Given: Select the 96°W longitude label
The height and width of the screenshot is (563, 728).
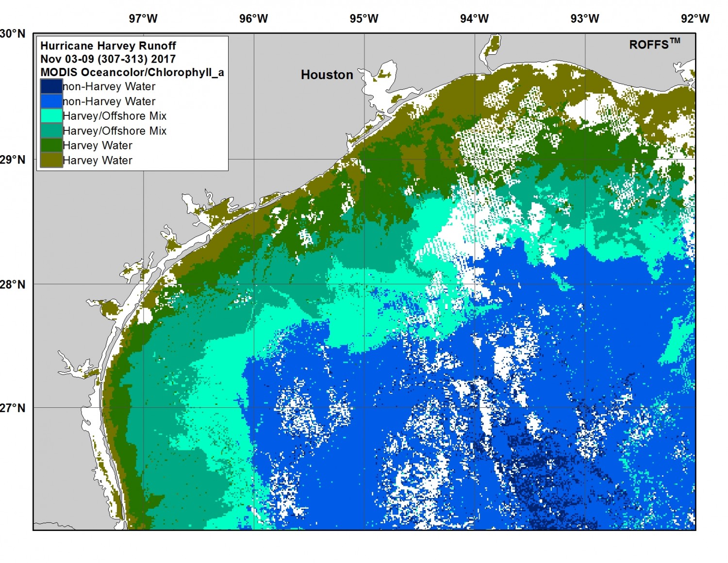Looking at the screenshot, I should (x=253, y=18).
